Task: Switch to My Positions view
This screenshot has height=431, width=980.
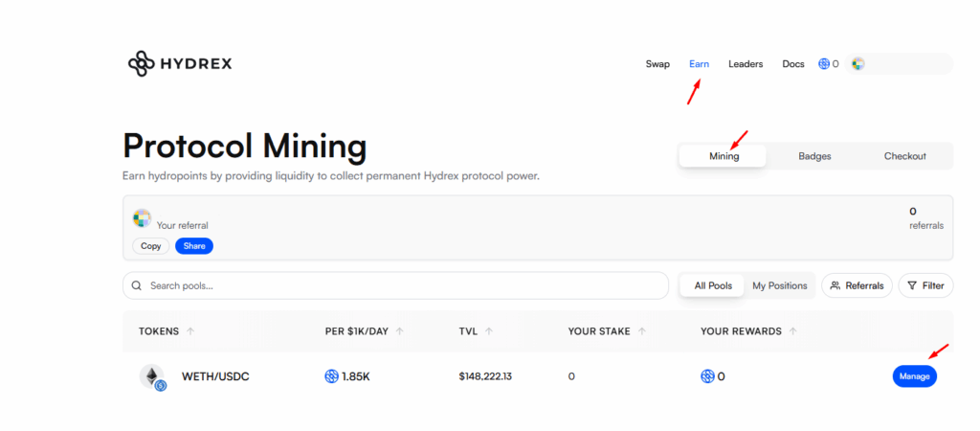Action: click(779, 285)
